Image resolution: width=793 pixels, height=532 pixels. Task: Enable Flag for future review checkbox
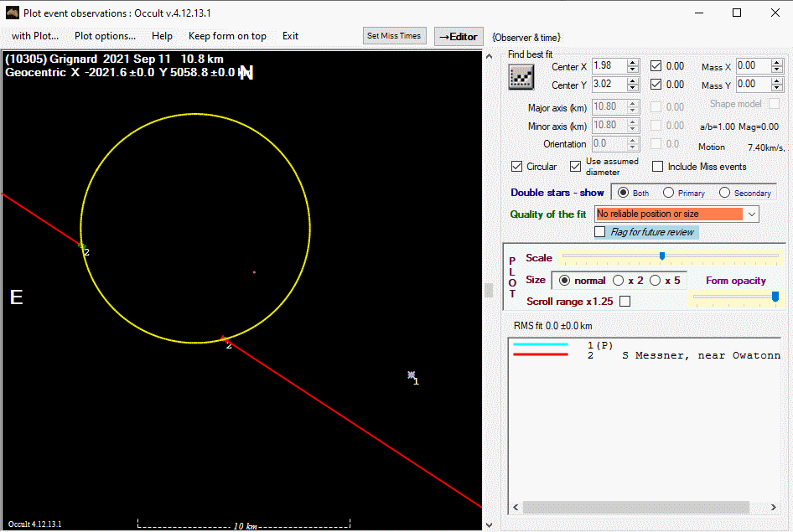tap(599, 232)
